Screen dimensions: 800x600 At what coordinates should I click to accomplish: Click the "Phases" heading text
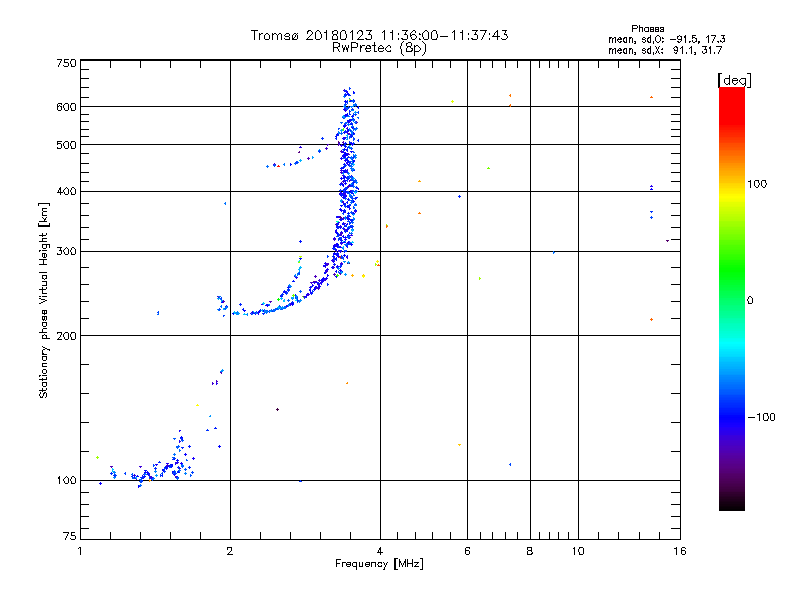(x=647, y=29)
